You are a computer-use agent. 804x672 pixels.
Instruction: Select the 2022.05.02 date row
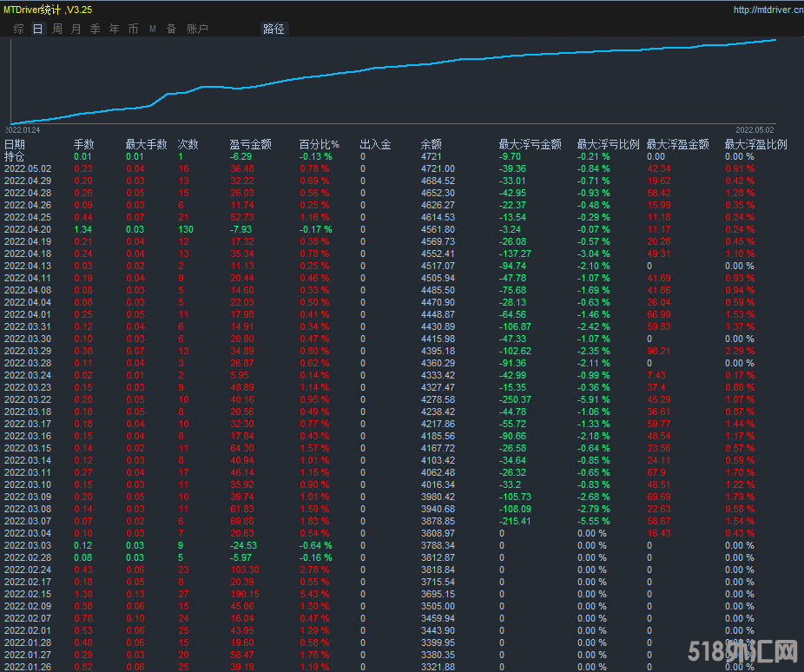point(28,168)
